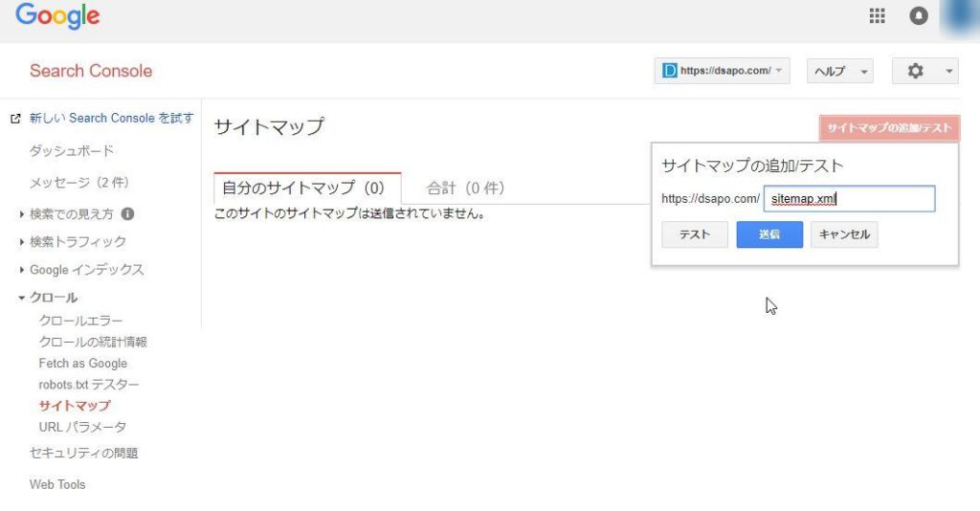The height and width of the screenshot is (511, 980).
Task: Select サイトマップ in sidebar
Action: (75, 406)
